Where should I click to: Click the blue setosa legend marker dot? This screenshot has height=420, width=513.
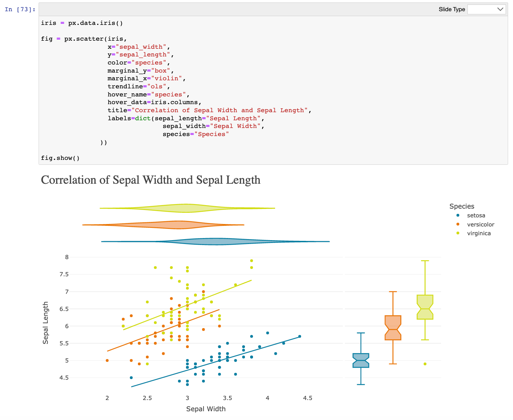[x=458, y=215]
